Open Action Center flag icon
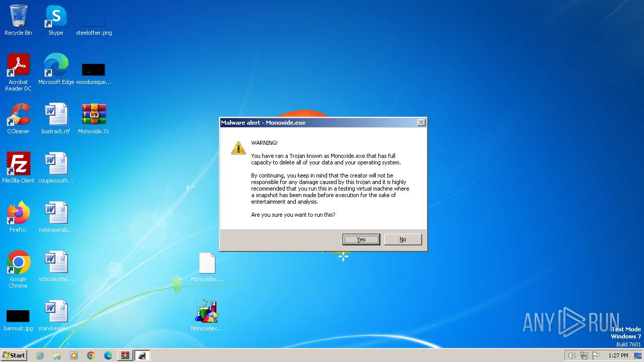Image resolution: width=644 pixels, height=362 pixels. (x=596, y=355)
